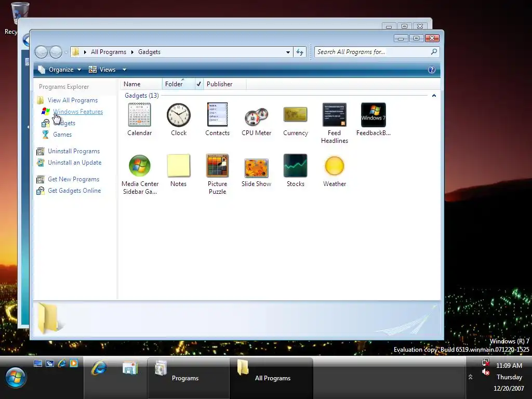Click Show Desktop quick launch icon
532x399 pixels.
pyautogui.click(x=38, y=363)
